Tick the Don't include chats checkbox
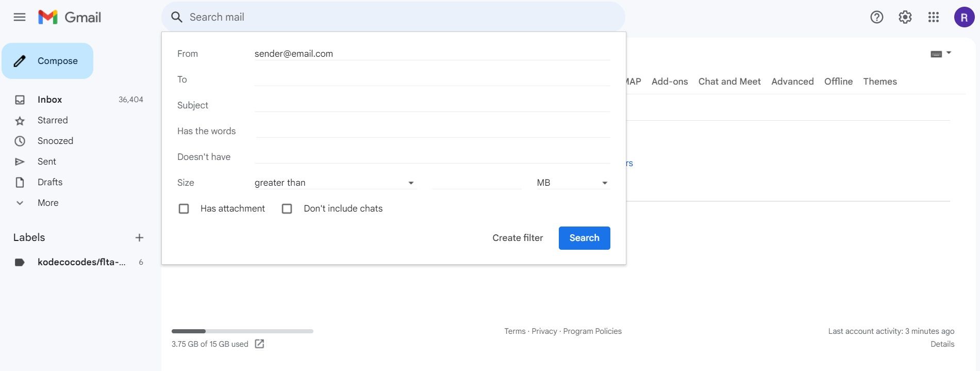 (x=287, y=208)
